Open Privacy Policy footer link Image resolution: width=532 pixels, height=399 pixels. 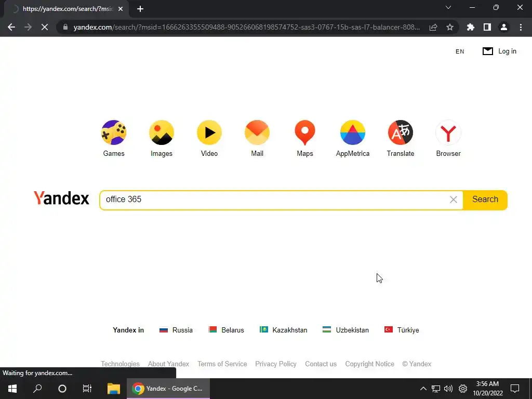pos(276,364)
